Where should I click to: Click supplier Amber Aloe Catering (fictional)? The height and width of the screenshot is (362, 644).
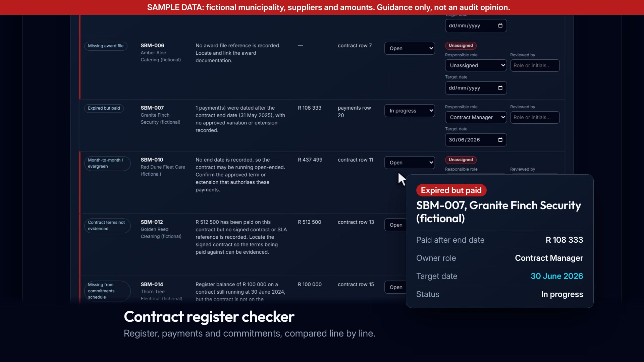click(161, 56)
